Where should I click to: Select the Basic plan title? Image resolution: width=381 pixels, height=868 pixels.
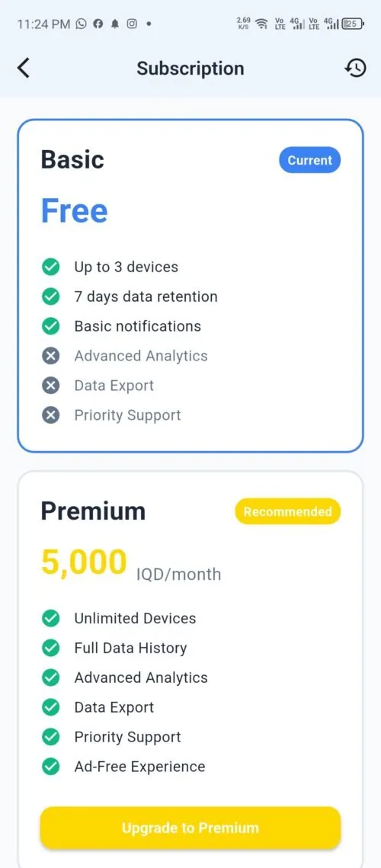pos(72,159)
